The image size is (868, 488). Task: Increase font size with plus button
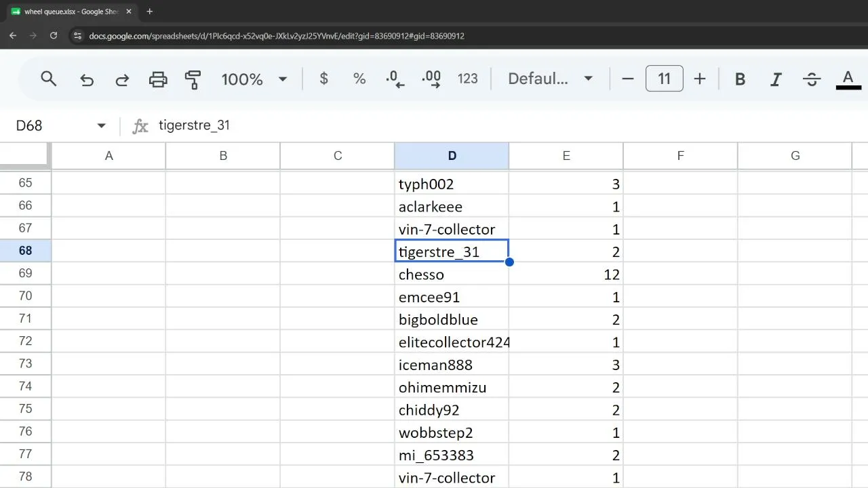click(x=700, y=79)
